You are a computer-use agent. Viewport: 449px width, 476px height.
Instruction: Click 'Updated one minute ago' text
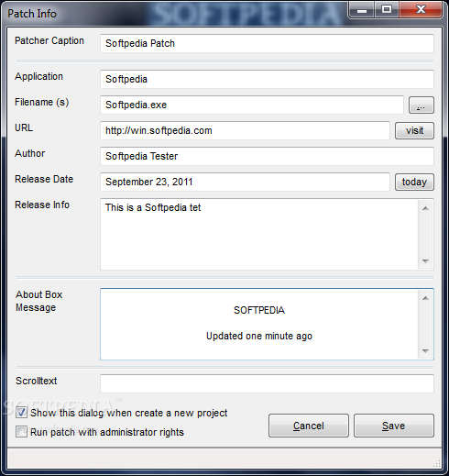pyautogui.click(x=259, y=336)
